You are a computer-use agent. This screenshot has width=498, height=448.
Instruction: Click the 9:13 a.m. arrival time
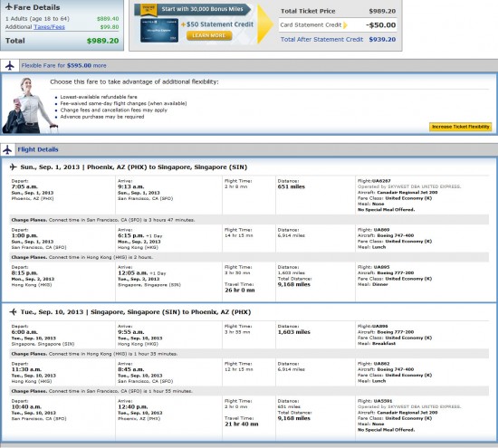(131, 186)
